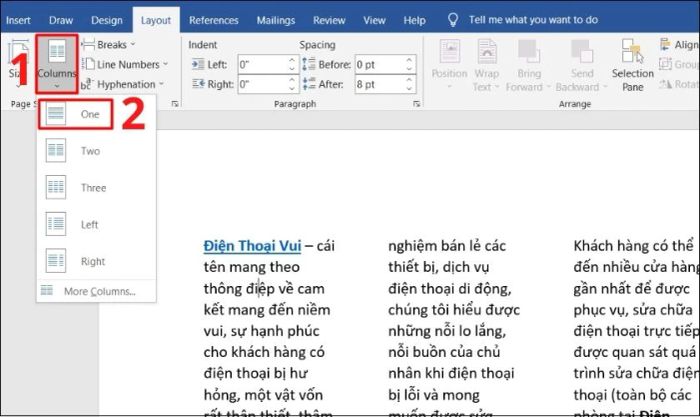Decrease Indent Right with down arrow
700x417 pixels.
pyautogui.click(x=292, y=88)
